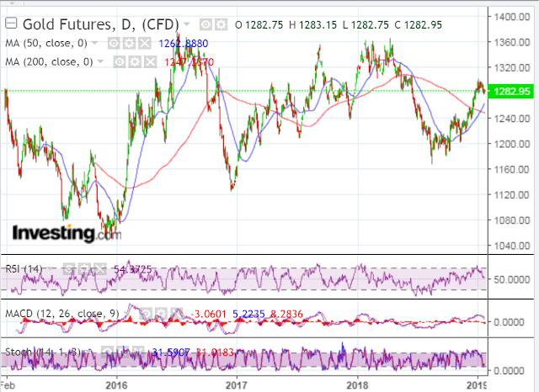Click the MACD histogram value -3.0601
This screenshot has height=392, width=539.
coord(208,314)
